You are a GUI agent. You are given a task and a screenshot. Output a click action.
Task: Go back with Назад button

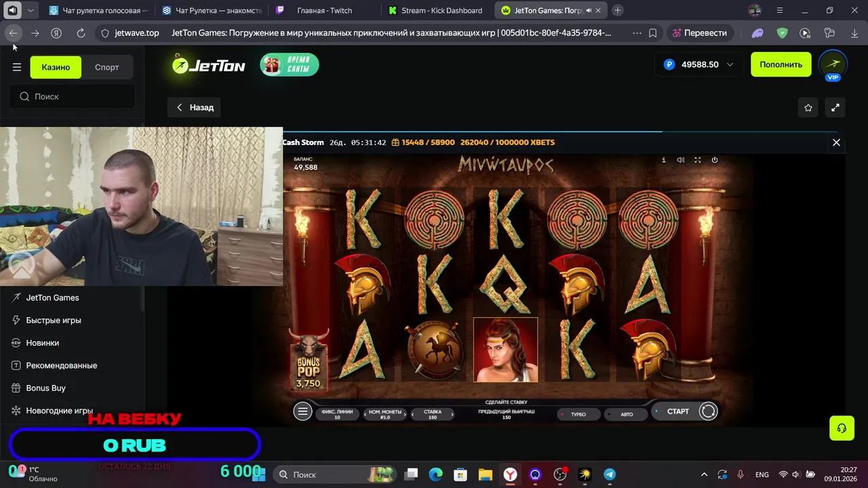coord(195,107)
